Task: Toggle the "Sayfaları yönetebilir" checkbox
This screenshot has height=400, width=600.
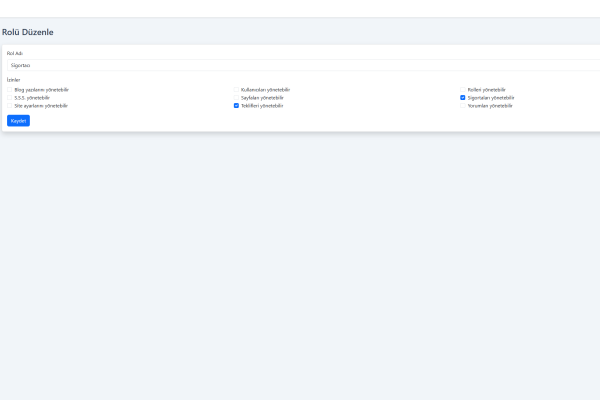Action: click(236, 98)
